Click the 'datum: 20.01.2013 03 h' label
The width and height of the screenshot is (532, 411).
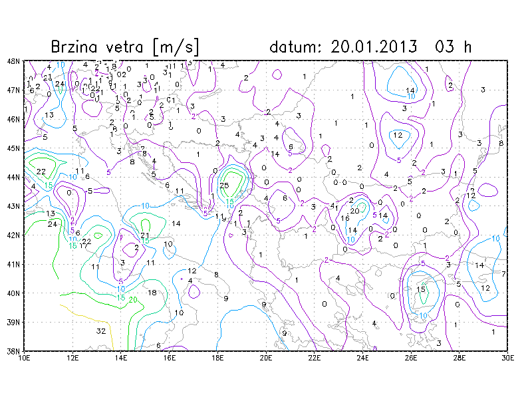tap(370, 47)
